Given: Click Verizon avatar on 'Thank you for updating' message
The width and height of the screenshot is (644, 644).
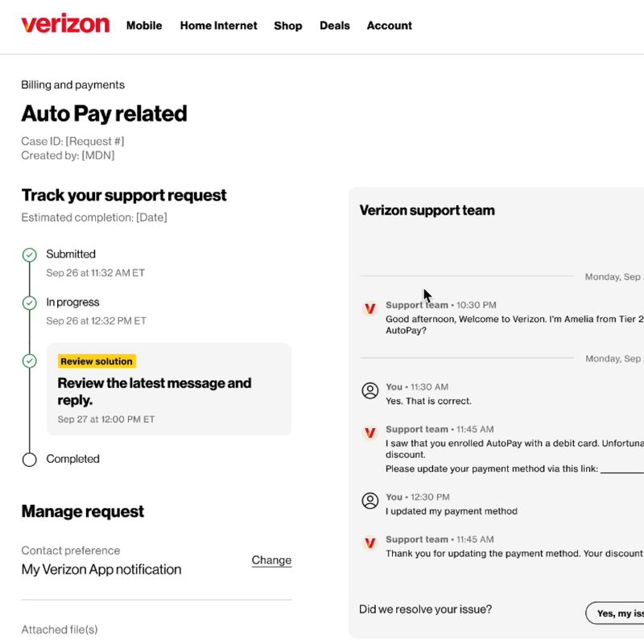Looking at the screenshot, I should point(370,543).
